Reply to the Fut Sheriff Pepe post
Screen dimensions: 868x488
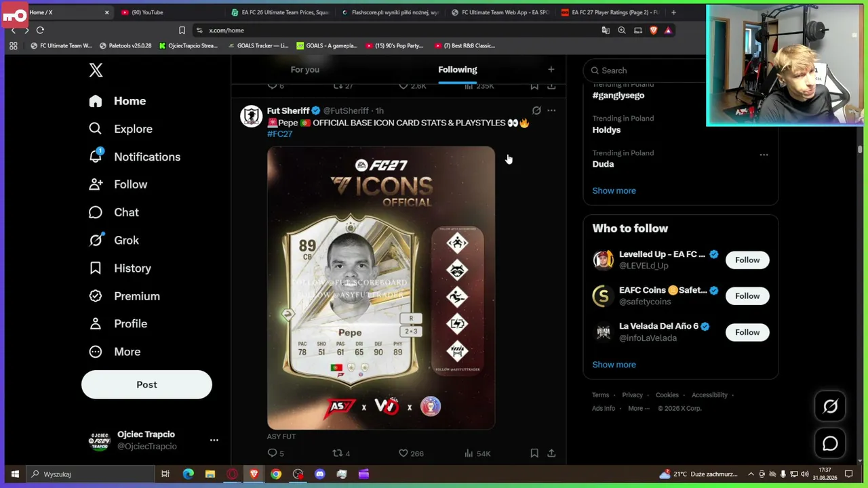pyautogui.click(x=275, y=453)
